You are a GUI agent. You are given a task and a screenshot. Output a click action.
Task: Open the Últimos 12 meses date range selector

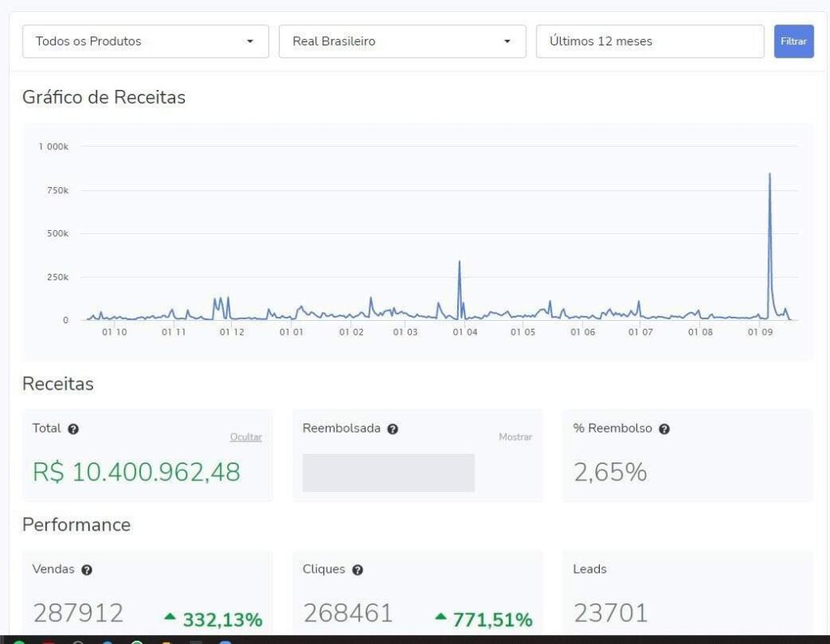click(649, 41)
